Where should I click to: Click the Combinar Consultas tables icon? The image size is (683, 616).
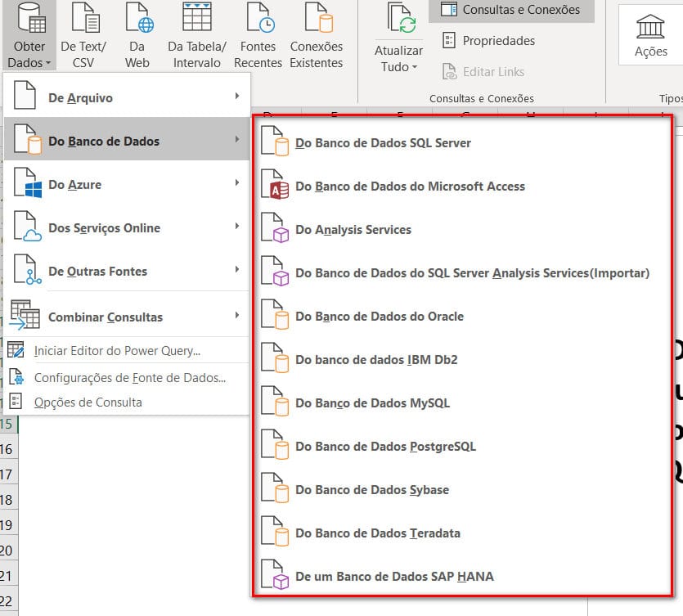pos(25,314)
